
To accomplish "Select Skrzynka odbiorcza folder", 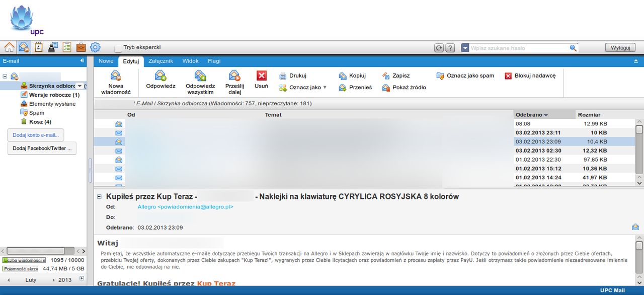I will pyautogui.click(x=48, y=86).
